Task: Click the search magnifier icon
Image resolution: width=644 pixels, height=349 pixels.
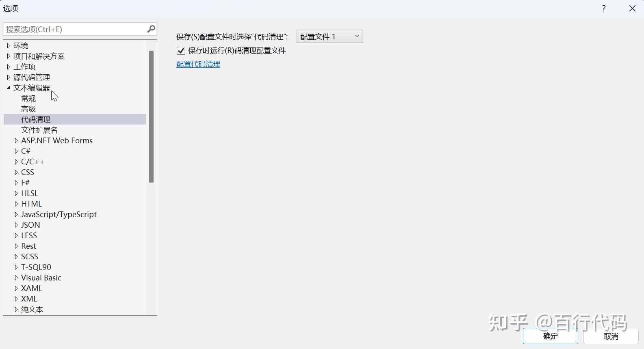Action: (151, 29)
